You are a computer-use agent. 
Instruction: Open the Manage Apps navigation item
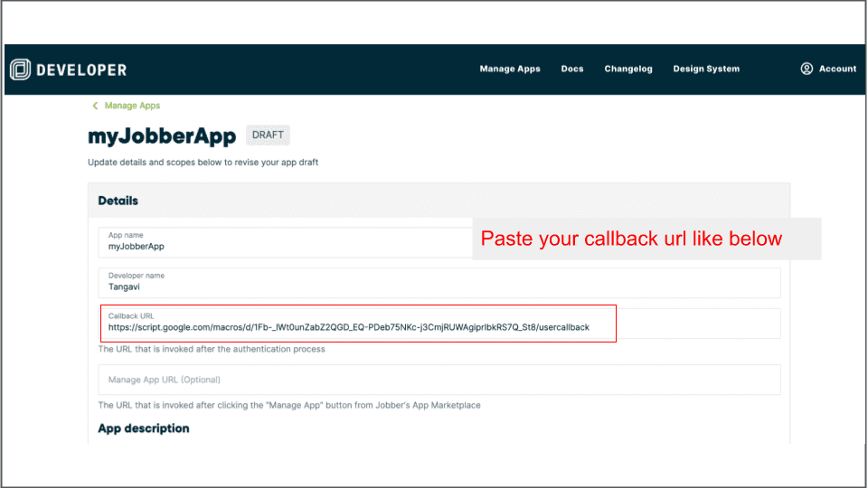tap(510, 69)
